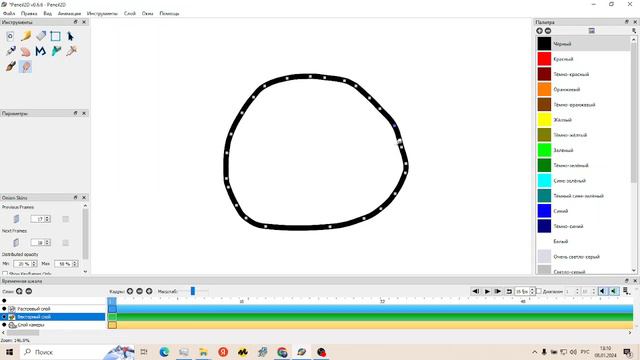Hide the Слой камеры layer

pos(4,325)
